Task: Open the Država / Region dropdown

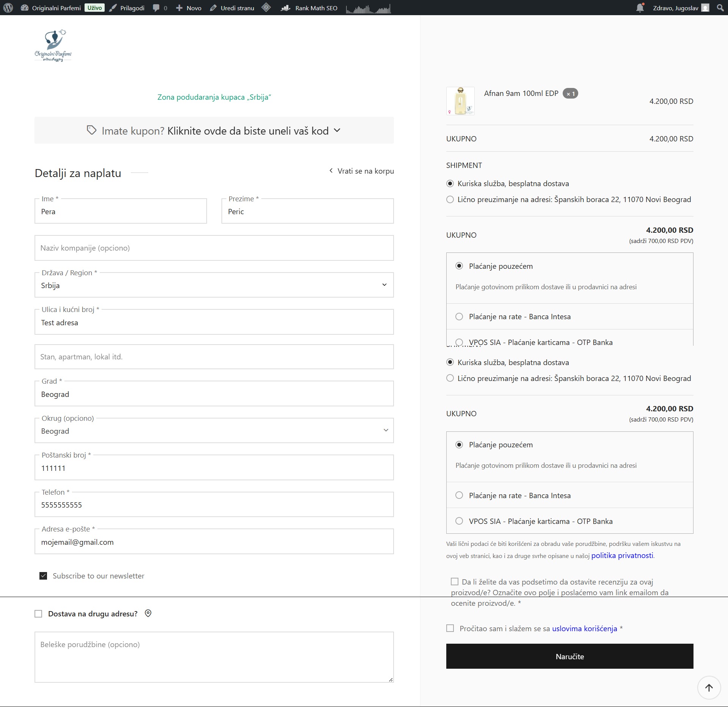Action: [x=214, y=285]
